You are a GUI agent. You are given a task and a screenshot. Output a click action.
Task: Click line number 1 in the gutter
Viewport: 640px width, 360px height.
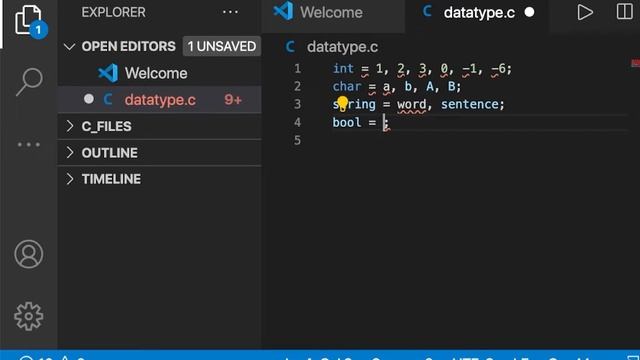[x=298, y=68]
